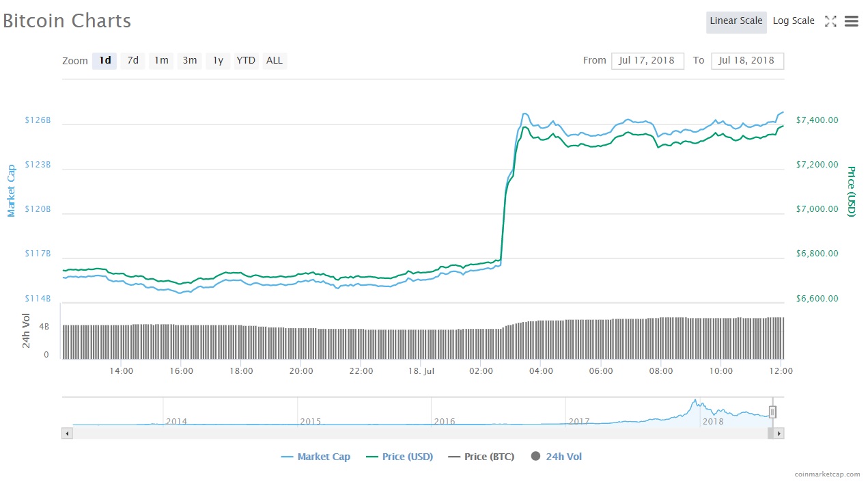The width and height of the screenshot is (868, 484).
Task: Choose the 3m zoom option
Action: pos(189,61)
